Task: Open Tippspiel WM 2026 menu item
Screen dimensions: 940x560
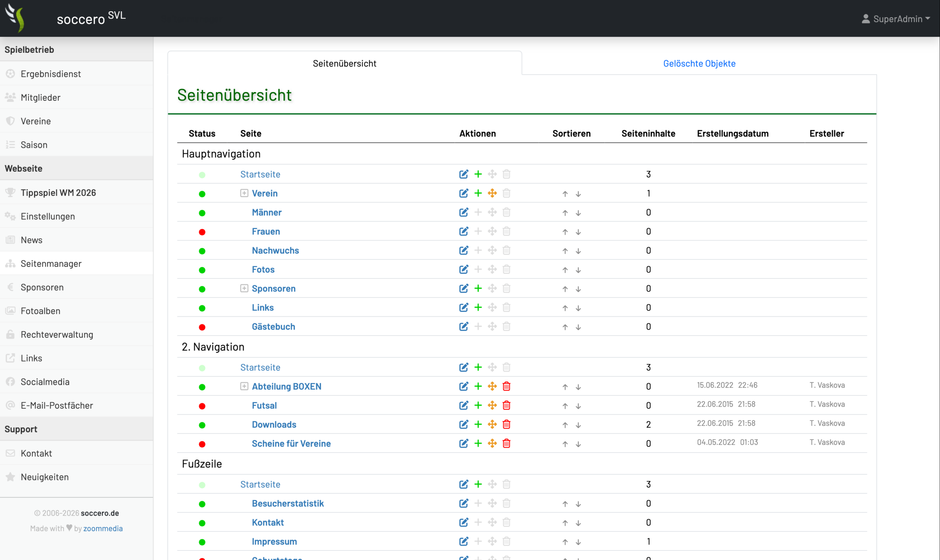Action: pyautogui.click(x=77, y=192)
